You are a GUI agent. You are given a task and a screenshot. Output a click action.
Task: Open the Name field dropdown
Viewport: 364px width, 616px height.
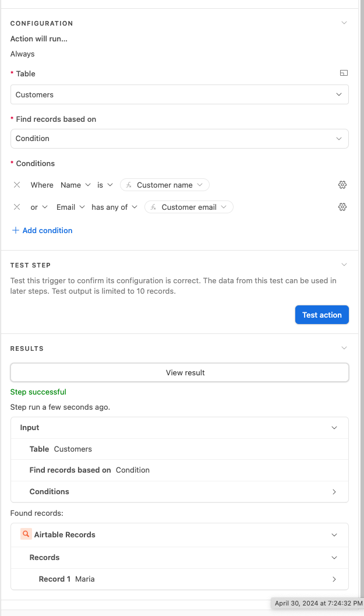tap(75, 185)
